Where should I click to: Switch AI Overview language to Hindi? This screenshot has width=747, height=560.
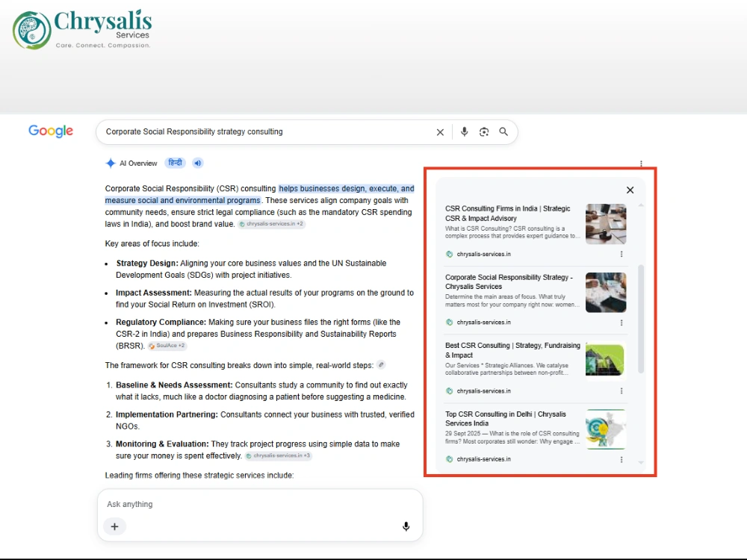point(176,163)
